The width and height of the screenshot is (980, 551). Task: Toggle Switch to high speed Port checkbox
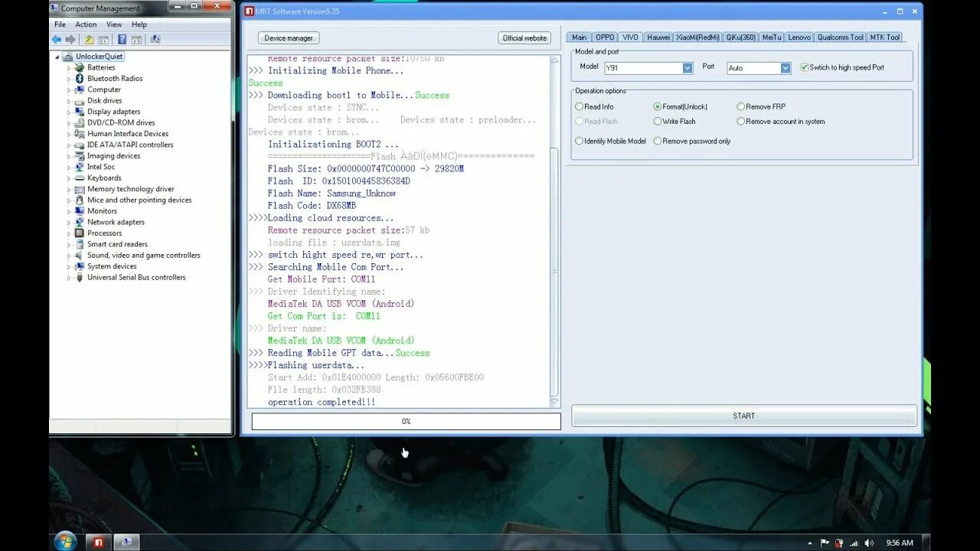pyautogui.click(x=805, y=67)
